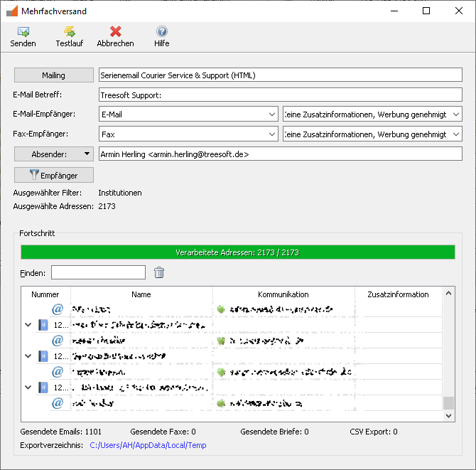Collapse the third tree row chevron
Viewport: 476px width, 470px height.
pos(28,388)
